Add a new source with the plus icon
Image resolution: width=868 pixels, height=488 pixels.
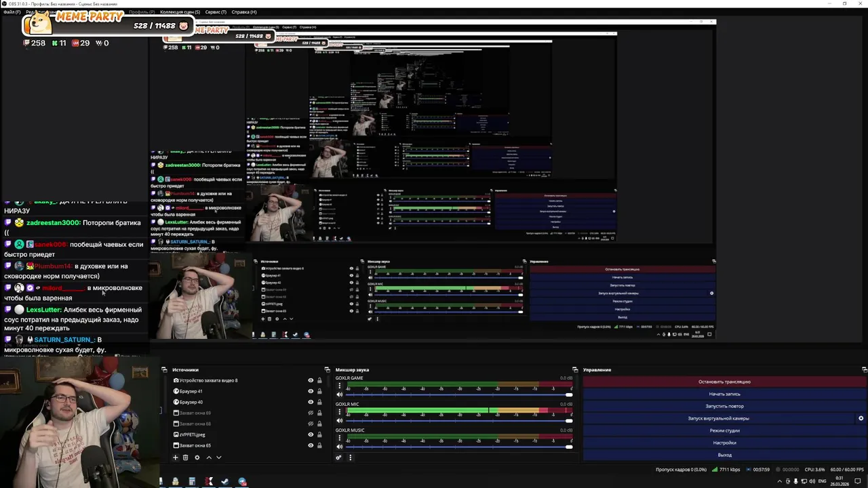175,457
